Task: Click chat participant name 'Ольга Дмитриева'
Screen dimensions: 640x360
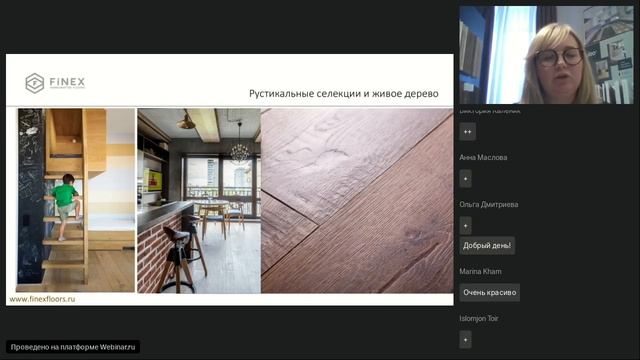Action: coord(489,204)
